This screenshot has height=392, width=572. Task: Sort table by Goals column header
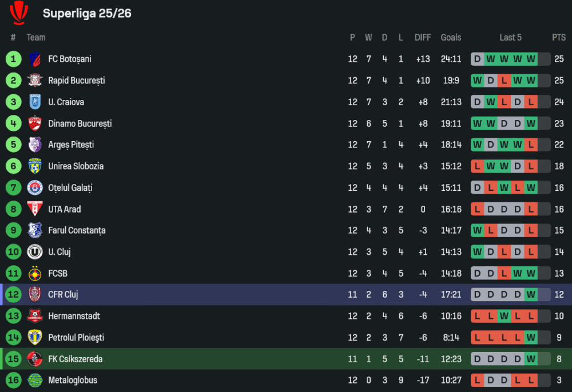[451, 38]
